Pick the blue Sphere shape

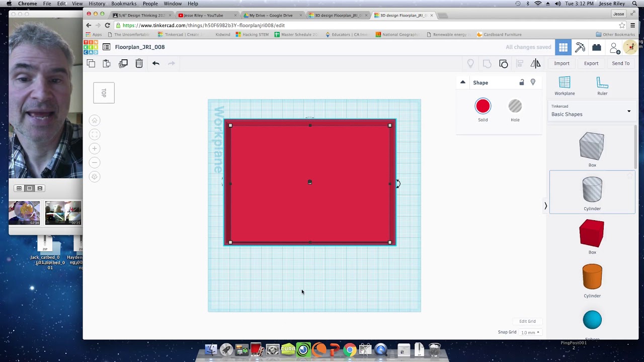592,320
